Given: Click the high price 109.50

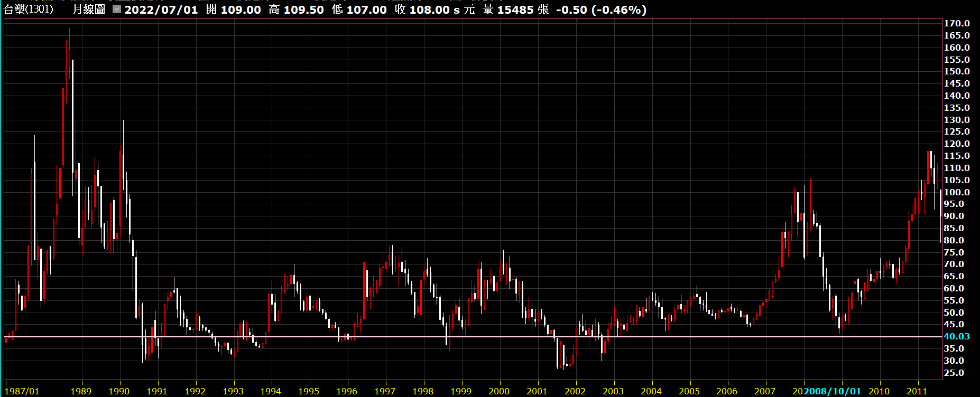Looking at the screenshot, I should pyautogui.click(x=303, y=10).
